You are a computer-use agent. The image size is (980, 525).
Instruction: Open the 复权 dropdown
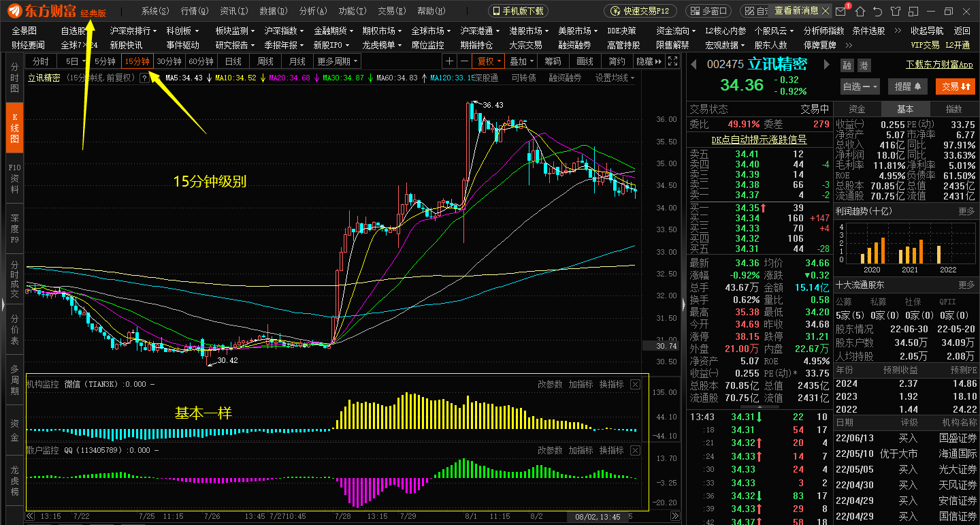489,61
